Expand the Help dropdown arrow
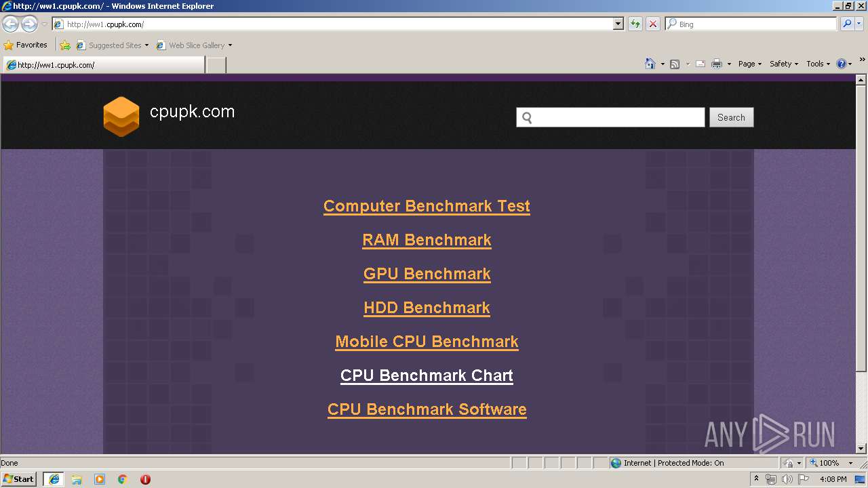The width and height of the screenshot is (868, 488). coord(851,64)
